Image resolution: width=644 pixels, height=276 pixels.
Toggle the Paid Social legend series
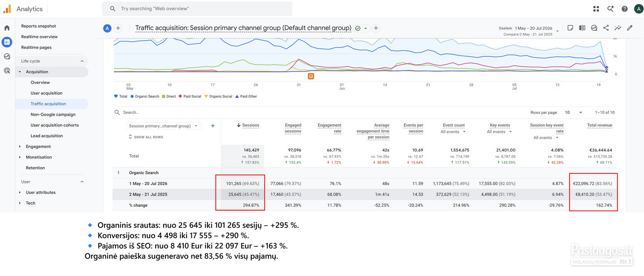[x=190, y=96]
